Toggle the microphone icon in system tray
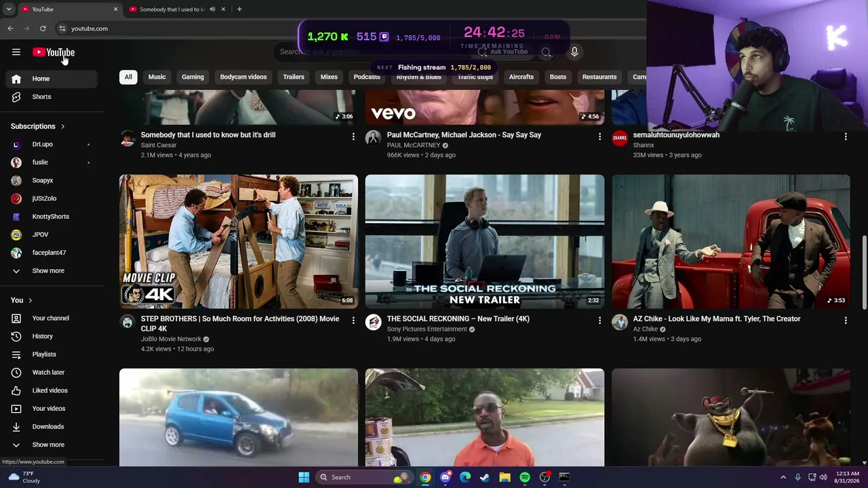 pos(797,477)
